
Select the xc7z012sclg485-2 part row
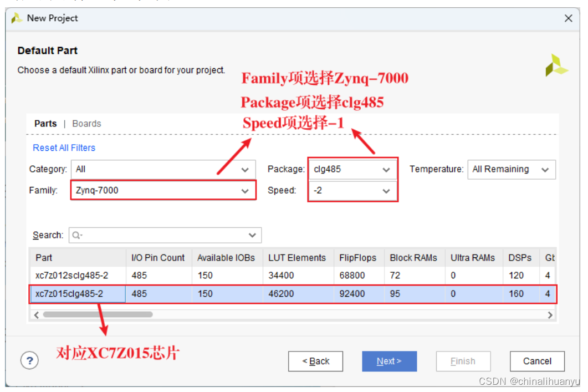(293, 276)
